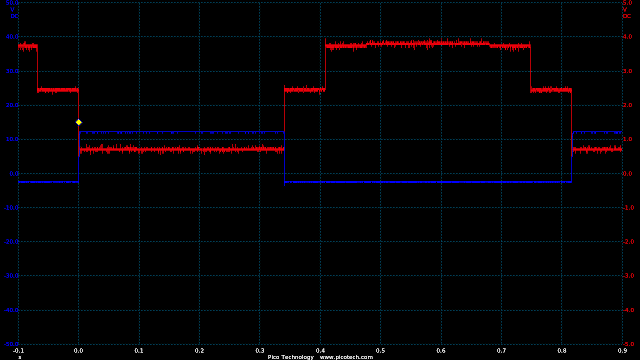Click the -0.1 time axis label
Image resolution: width=640 pixels, height=360 pixels.
click(18, 351)
